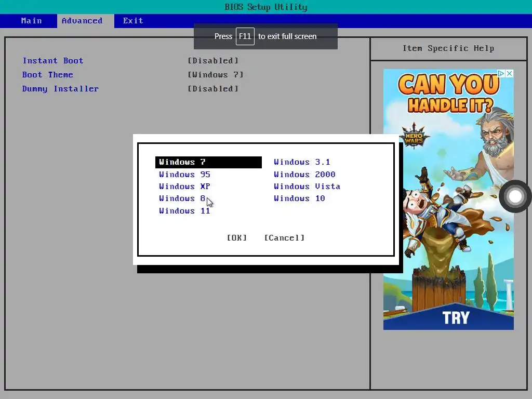Open Boot Theme [Windows 7] value
Image resolution: width=532 pixels, height=399 pixels.
216,75
